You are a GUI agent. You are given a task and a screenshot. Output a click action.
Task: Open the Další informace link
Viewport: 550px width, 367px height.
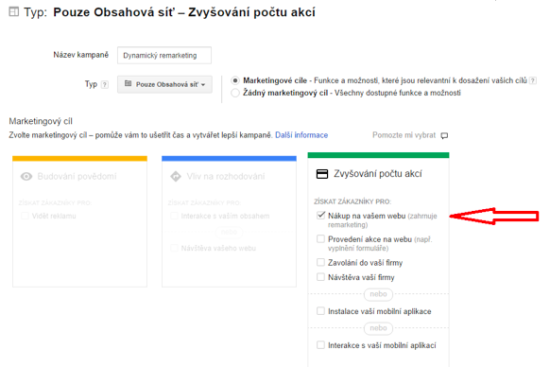coord(301,135)
